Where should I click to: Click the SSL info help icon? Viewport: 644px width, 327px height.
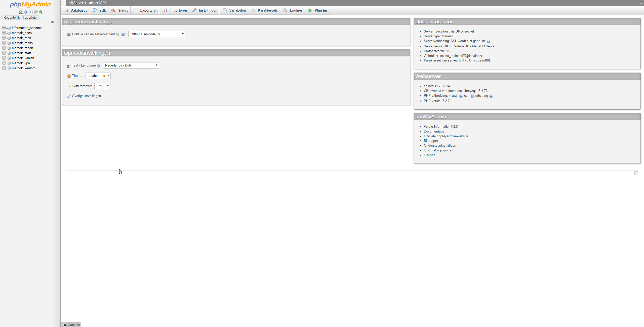pos(488,41)
